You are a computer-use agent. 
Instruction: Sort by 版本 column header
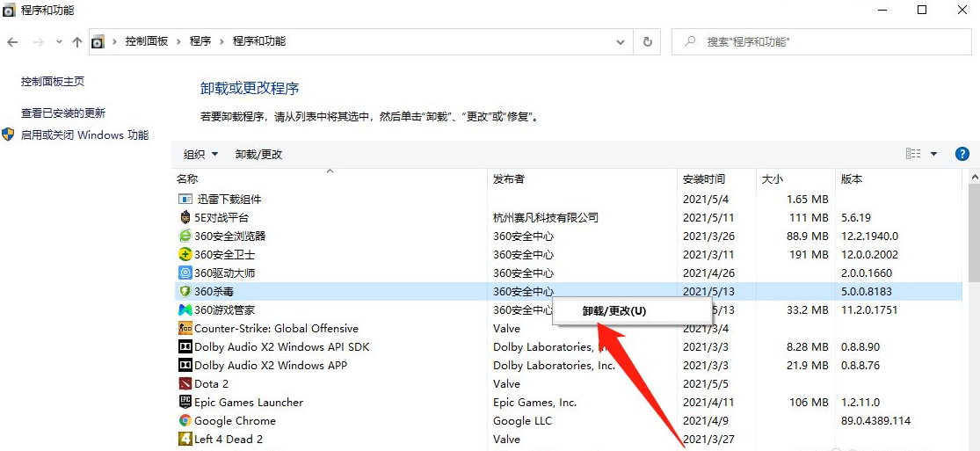coord(852,178)
